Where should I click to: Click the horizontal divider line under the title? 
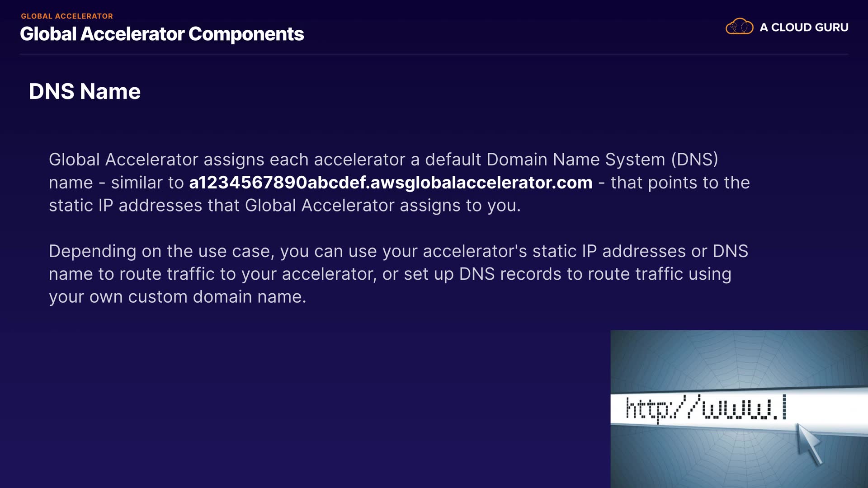(434, 55)
